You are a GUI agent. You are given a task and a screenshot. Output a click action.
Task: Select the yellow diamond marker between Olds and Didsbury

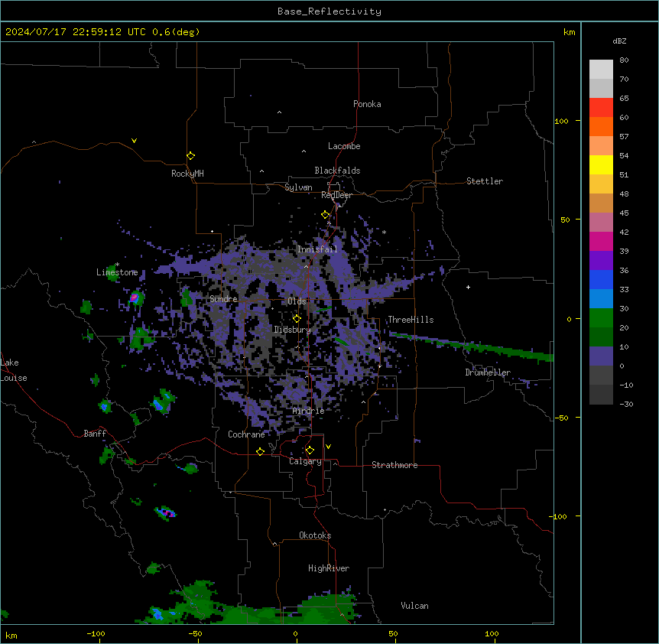(297, 318)
